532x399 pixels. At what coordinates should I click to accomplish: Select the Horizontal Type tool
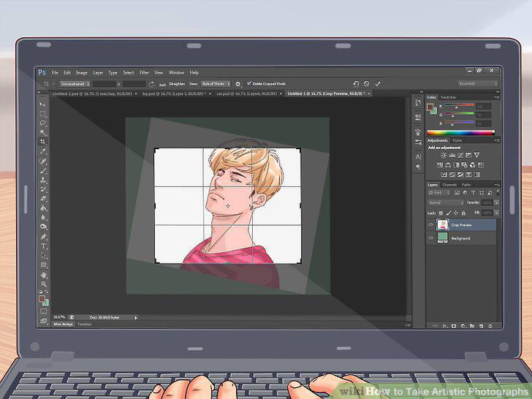[43, 246]
